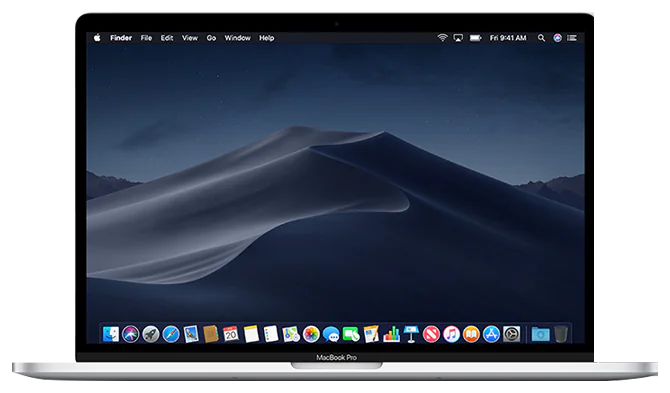This screenshot has height=393, width=670.
Task: Open Messages speech bubble icon in Dock
Action: point(331,334)
